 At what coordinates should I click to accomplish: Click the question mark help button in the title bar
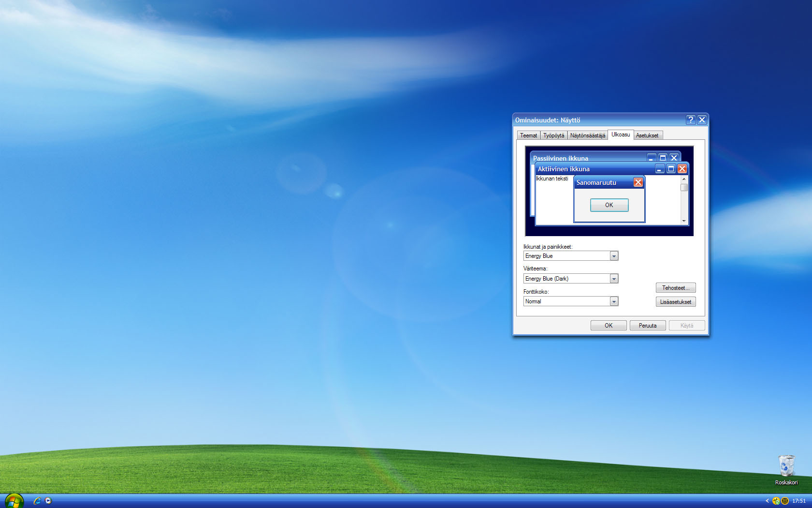click(x=691, y=120)
